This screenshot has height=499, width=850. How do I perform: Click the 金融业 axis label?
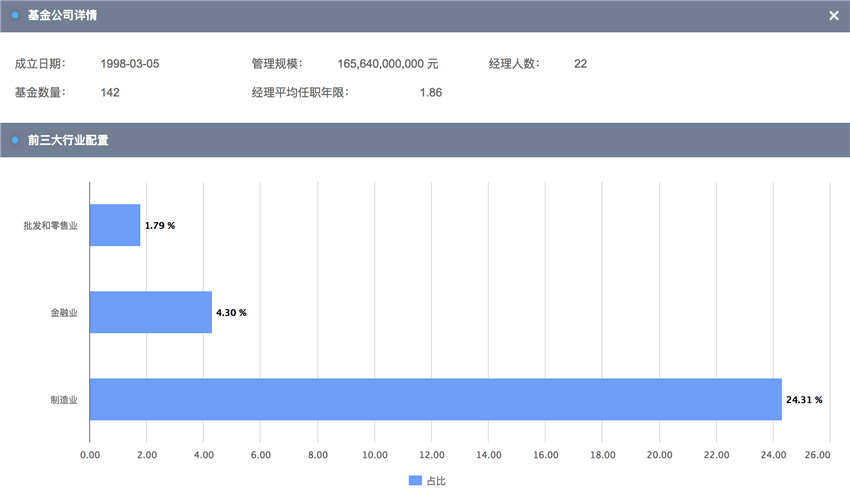coord(64,313)
